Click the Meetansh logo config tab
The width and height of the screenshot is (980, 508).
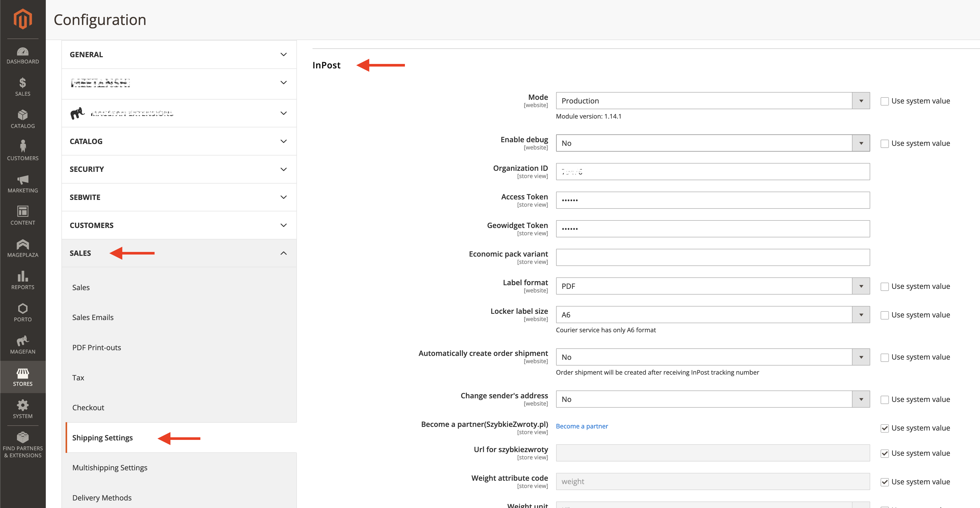point(179,83)
